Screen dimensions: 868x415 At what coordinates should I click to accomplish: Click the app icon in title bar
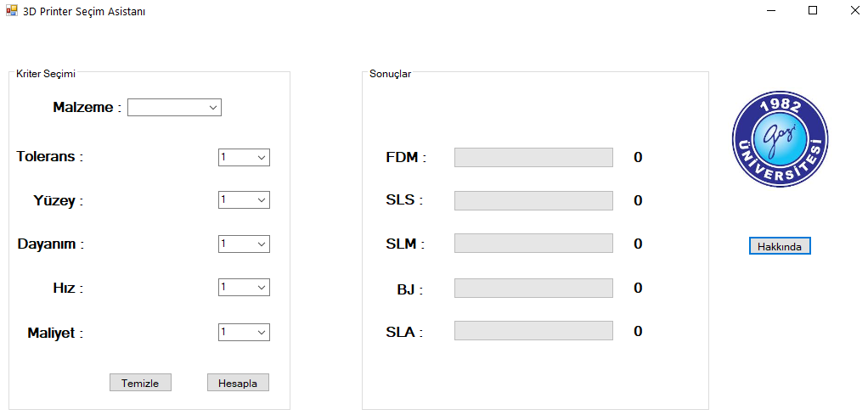click(x=12, y=11)
